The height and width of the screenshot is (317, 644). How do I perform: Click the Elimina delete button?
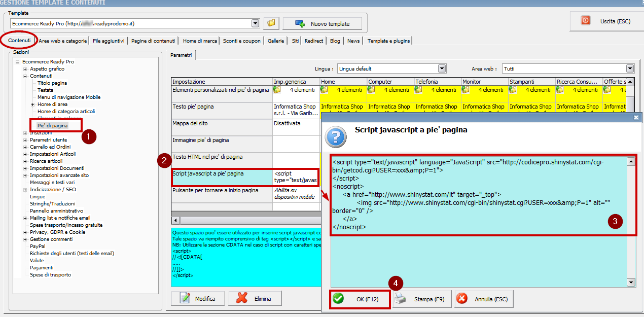(x=255, y=299)
